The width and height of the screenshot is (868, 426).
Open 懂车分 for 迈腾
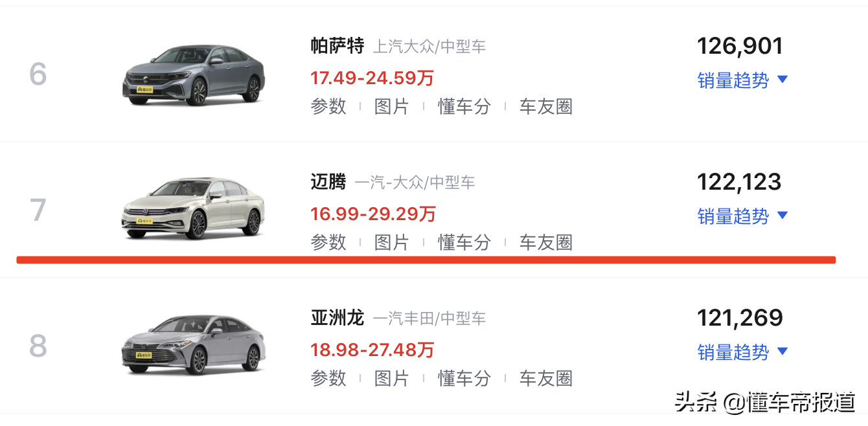click(x=464, y=242)
